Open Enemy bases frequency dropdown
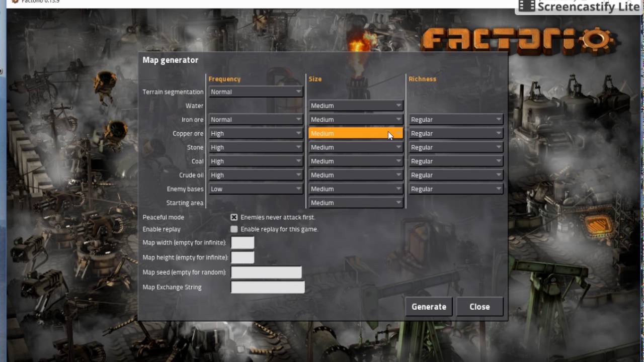644x362 pixels. pyautogui.click(x=256, y=189)
